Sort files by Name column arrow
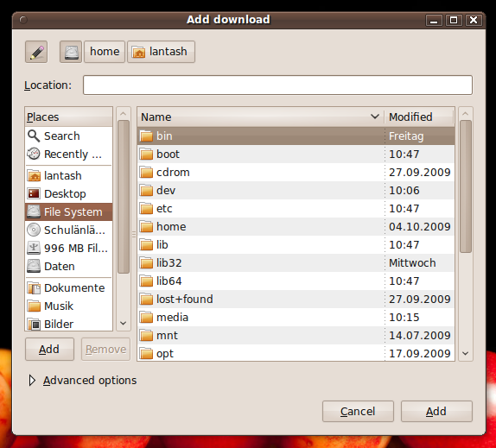This screenshot has width=496, height=448. pyautogui.click(x=375, y=117)
